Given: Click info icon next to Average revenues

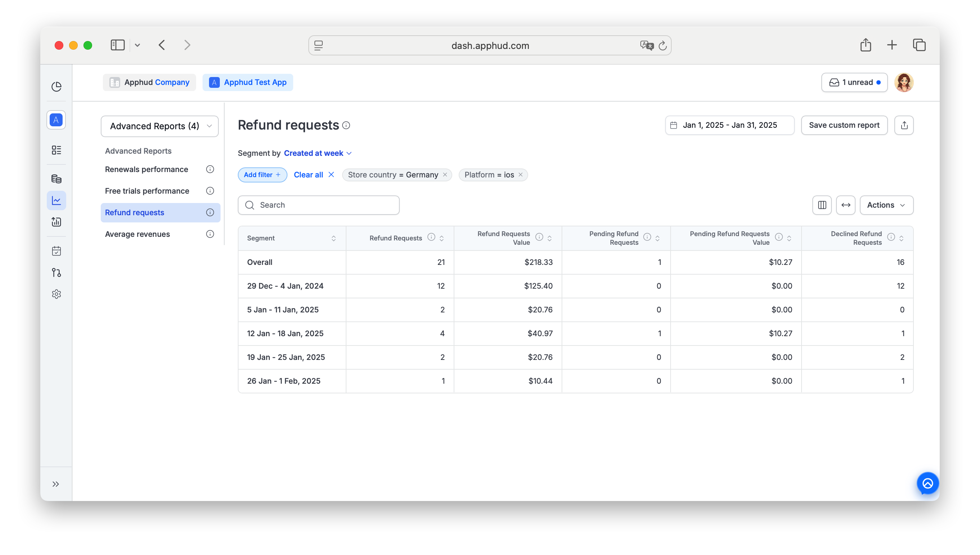Looking at the screenshot, I should coord(210,234).
